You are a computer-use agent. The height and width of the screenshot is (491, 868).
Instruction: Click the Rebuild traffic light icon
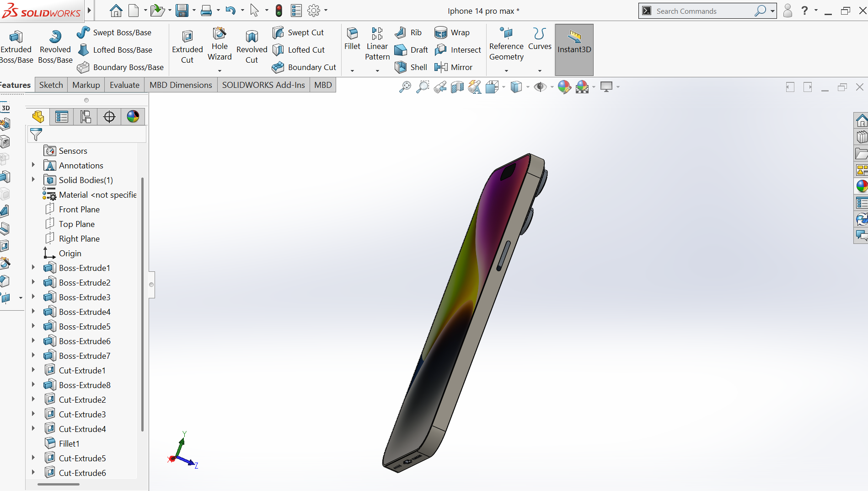click(x=279, y=11)
